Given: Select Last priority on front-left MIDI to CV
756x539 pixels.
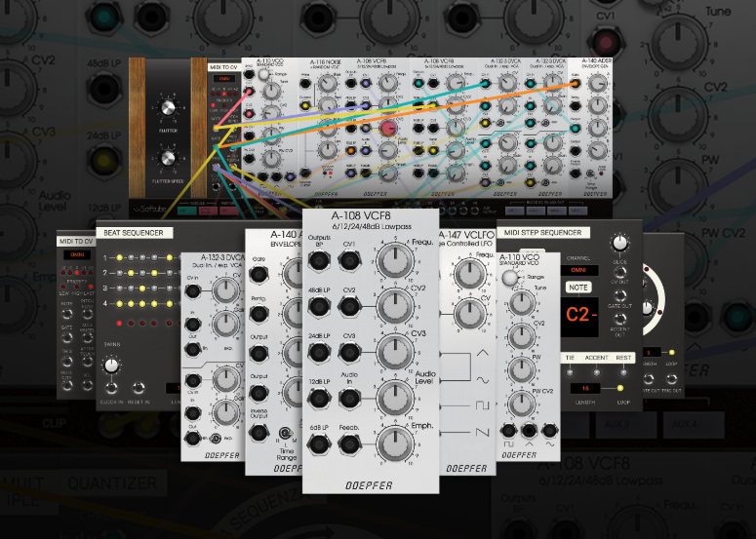Looking at the screenshot, I should pos(90,287).
